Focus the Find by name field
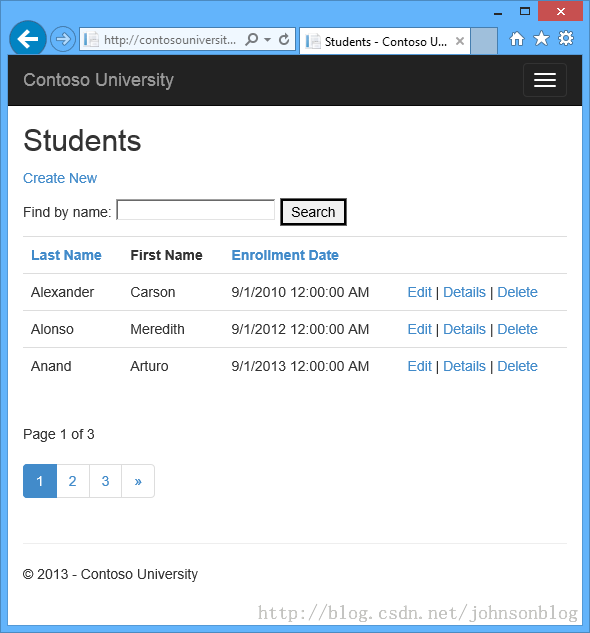The image size is (590, 633). 196,210
